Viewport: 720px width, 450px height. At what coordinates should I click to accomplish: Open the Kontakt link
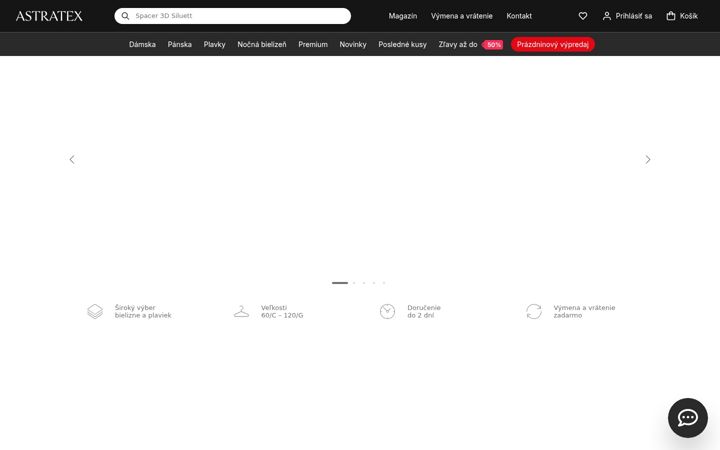coord(519,16)
